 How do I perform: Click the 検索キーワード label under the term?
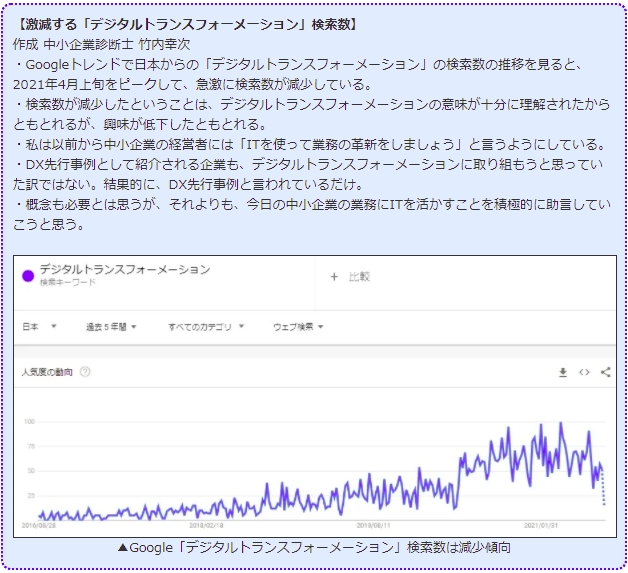[68, 282]
